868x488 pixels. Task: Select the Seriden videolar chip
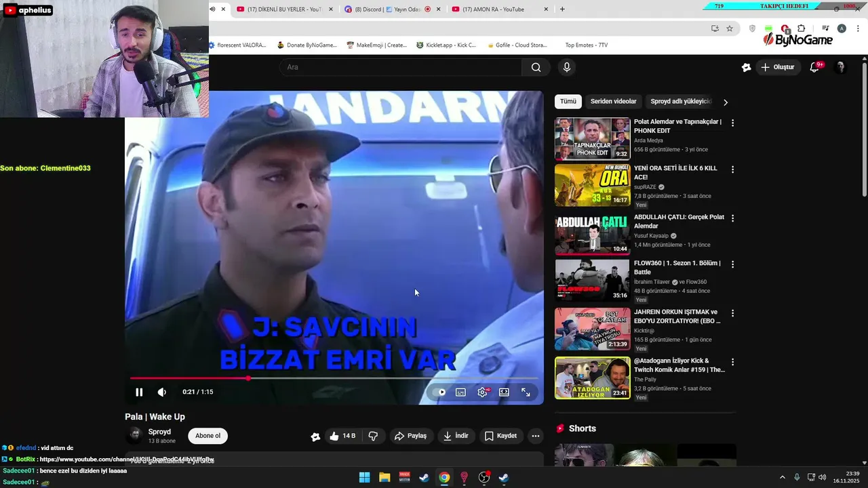click(613, 102)
